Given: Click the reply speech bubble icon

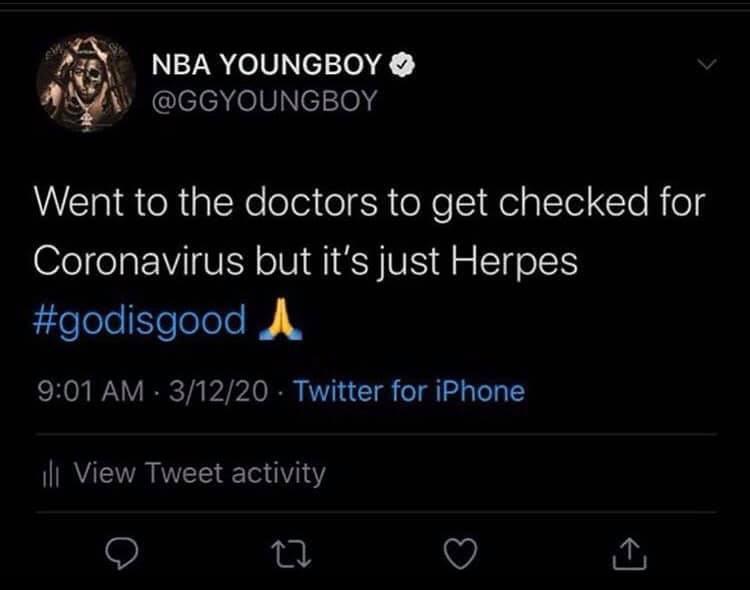Looking at the screenshot, I should [x=121, y=553].
